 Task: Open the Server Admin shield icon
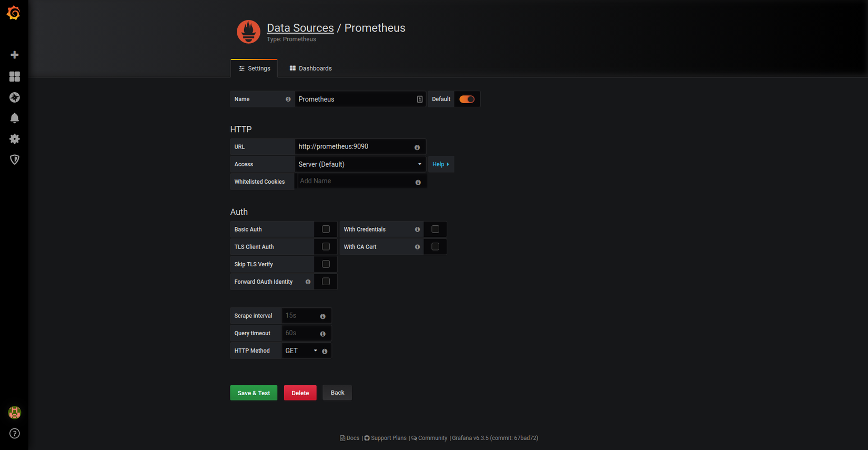point(15,159)
